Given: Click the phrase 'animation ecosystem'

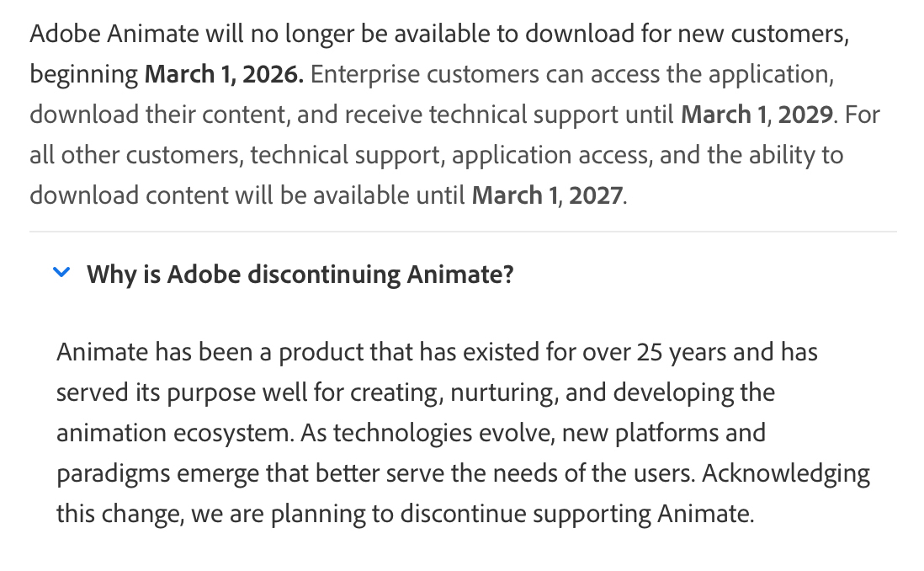Looking at the screenshot, I should (173, 433).
